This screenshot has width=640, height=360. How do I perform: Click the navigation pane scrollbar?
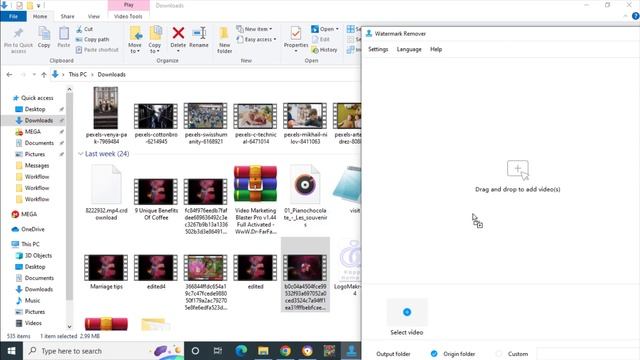[x=69, y=196]
